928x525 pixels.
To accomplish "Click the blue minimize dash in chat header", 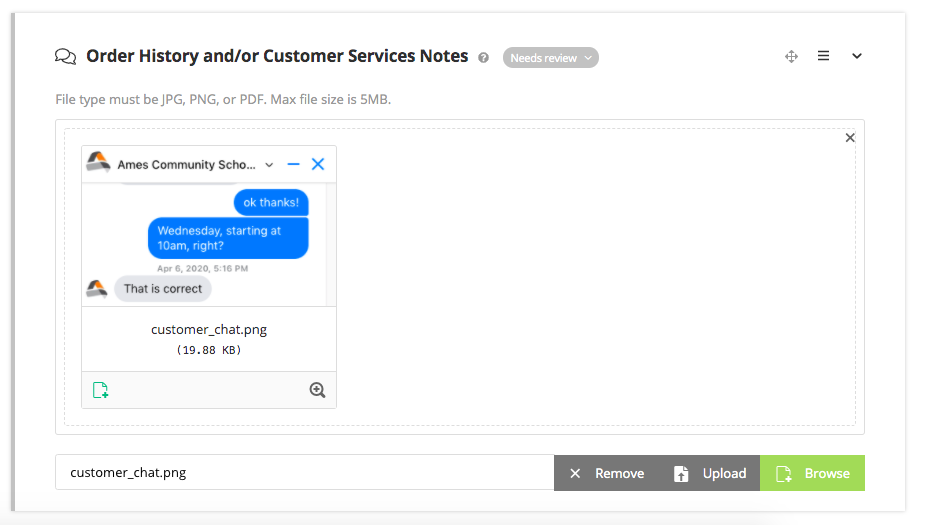I will pos(293,164).
